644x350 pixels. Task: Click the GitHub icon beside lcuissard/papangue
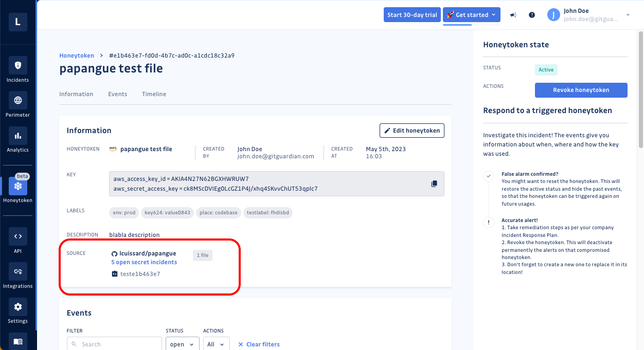tap(114, 253)
